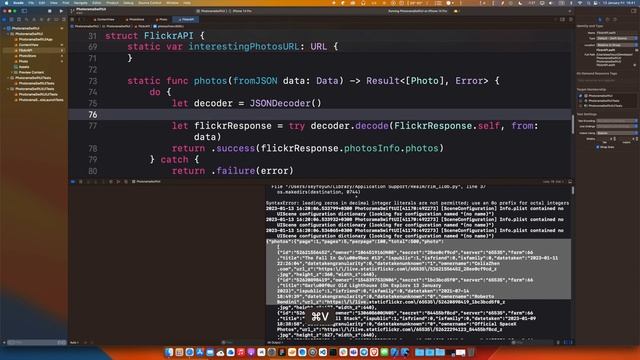Open Finder from the Dock

[x=169, y=352]
